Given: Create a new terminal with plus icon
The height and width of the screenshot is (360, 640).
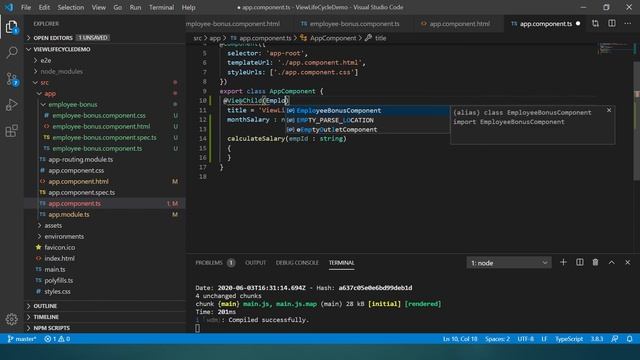Looking at the screenshot, I should pyautogui.click(x=563, y=262).
